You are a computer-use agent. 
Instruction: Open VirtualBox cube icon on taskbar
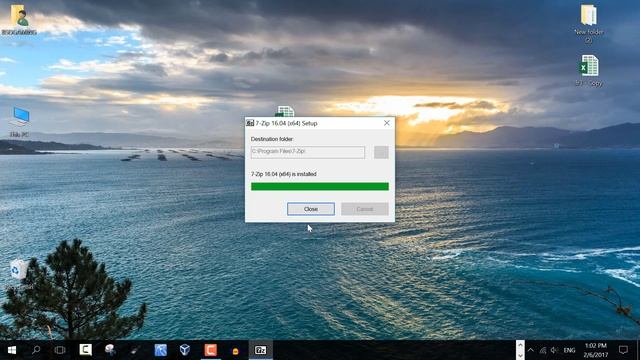tap(185, 350)
